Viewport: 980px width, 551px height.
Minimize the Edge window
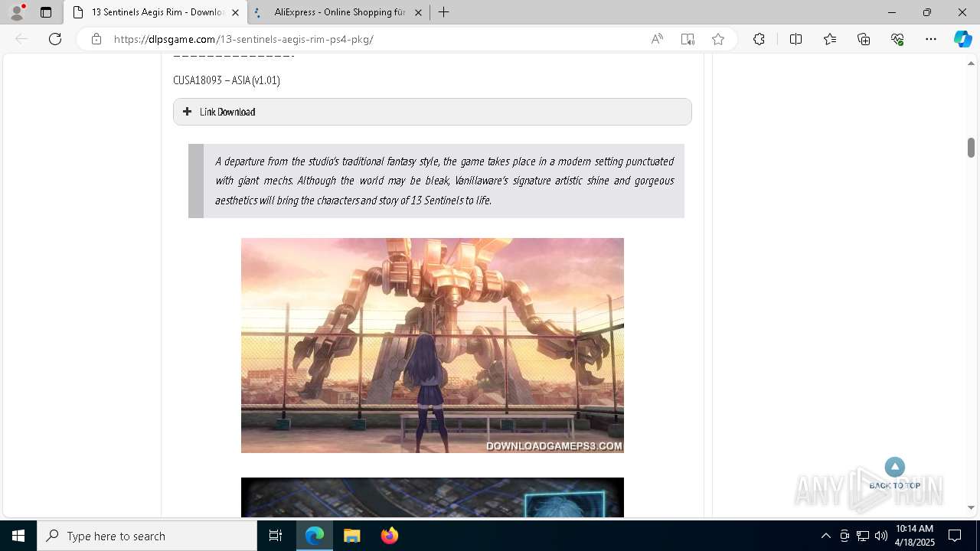click(891, 12)
